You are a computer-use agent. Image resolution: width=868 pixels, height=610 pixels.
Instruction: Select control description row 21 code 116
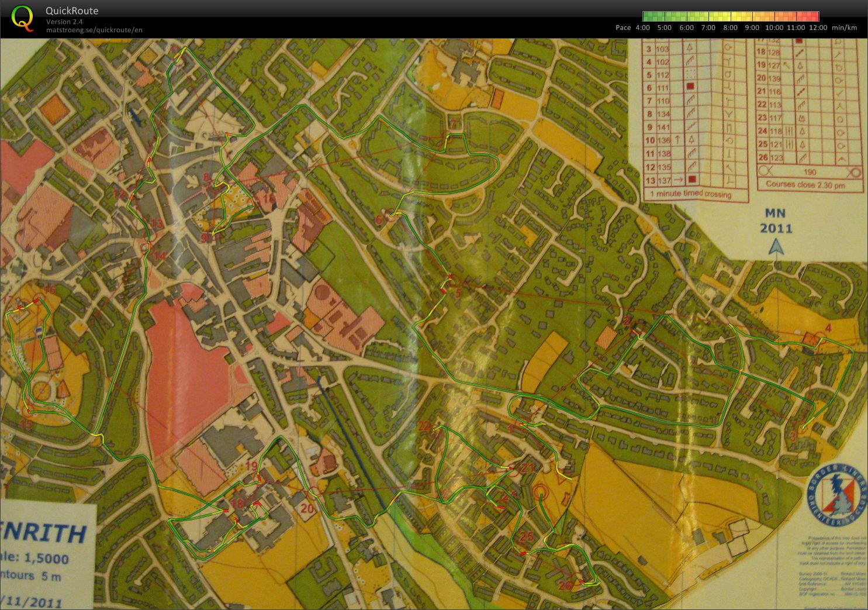(807, 91)
